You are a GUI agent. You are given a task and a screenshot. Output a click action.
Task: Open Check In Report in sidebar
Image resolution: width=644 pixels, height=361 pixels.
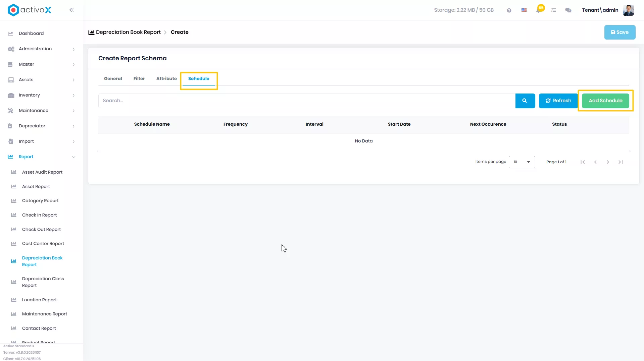click(x=39, y=215)
